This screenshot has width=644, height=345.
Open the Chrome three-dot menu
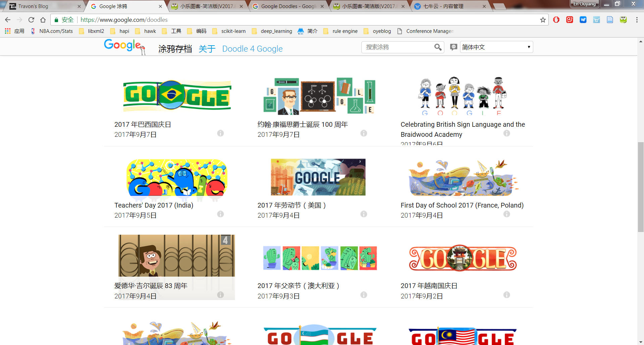click(x=637, y=20)
